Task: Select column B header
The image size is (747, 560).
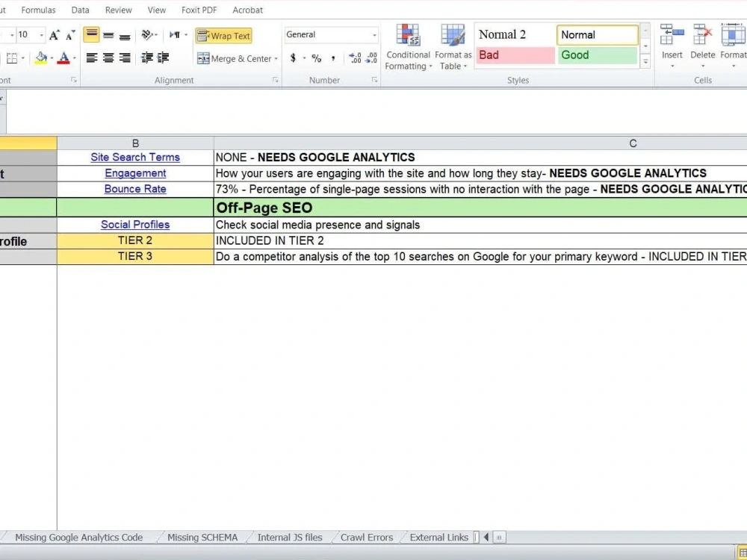Action: pos(135,143)
